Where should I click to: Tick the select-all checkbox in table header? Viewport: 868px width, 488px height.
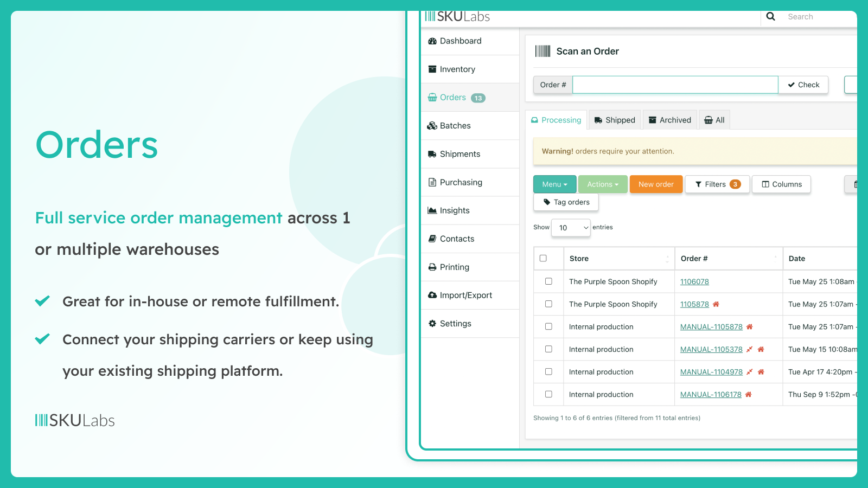point(543,258)
